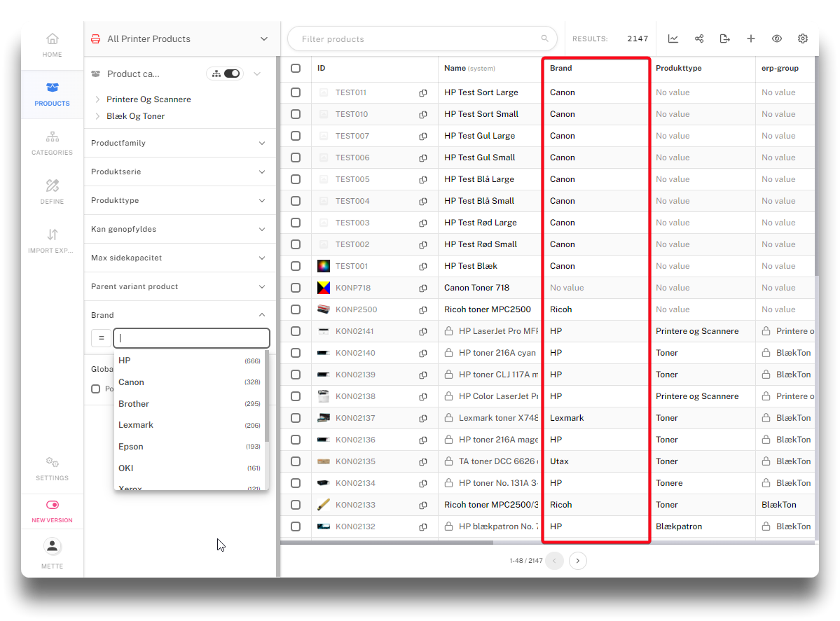Tick the checkbox for KON02137 row

click(296, 417)
